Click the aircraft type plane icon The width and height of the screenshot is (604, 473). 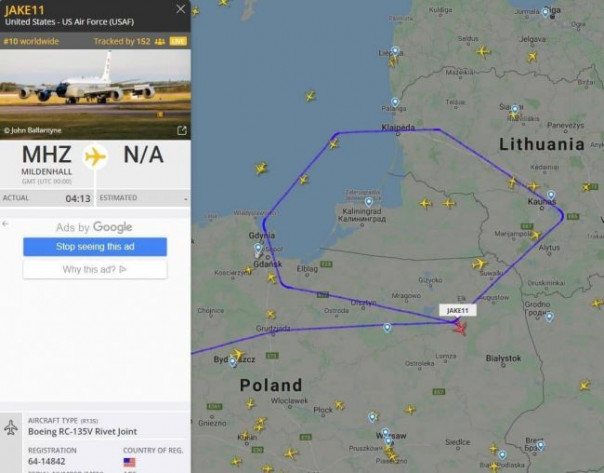click(11, 428)
